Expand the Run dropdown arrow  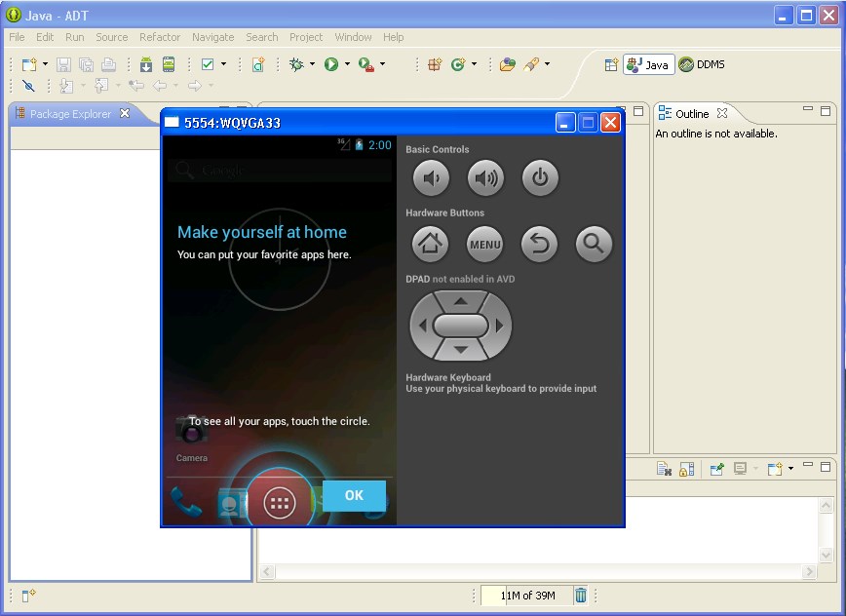[x=347, y=64]
